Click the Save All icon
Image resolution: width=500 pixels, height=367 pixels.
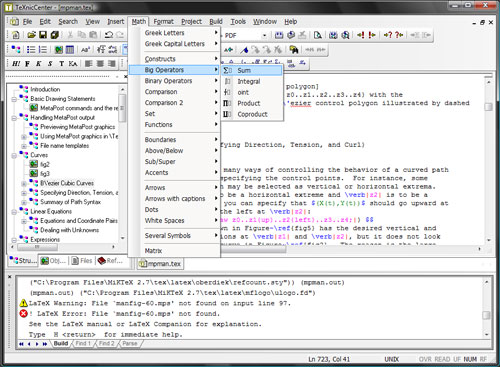55,35
